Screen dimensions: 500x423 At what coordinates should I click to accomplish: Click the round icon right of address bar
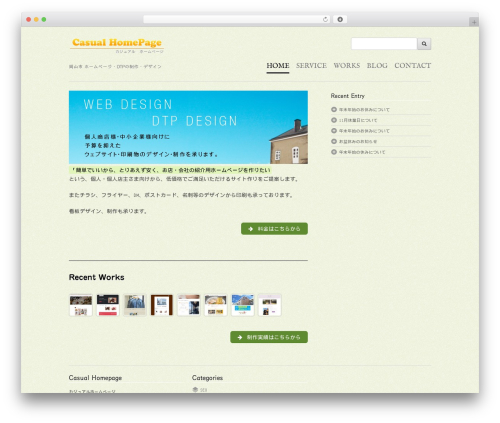(x=340, y=20)
